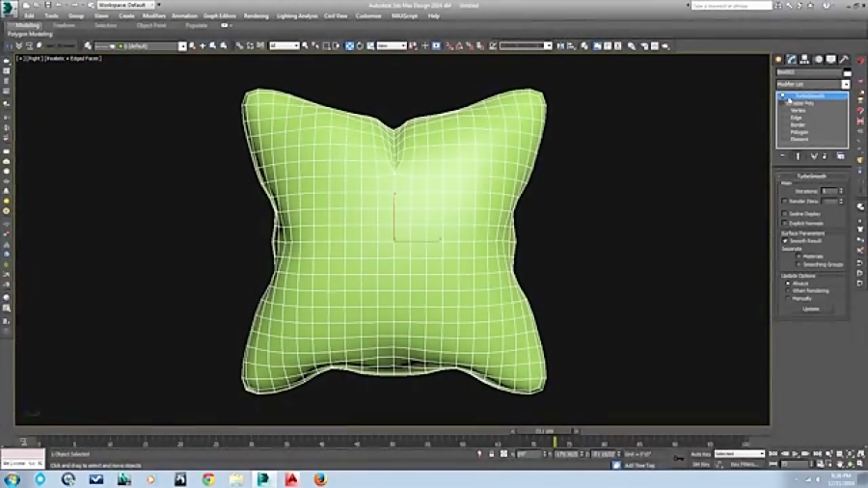Open the Create command panel tab
868x488 pixels.
coord(780,60)
